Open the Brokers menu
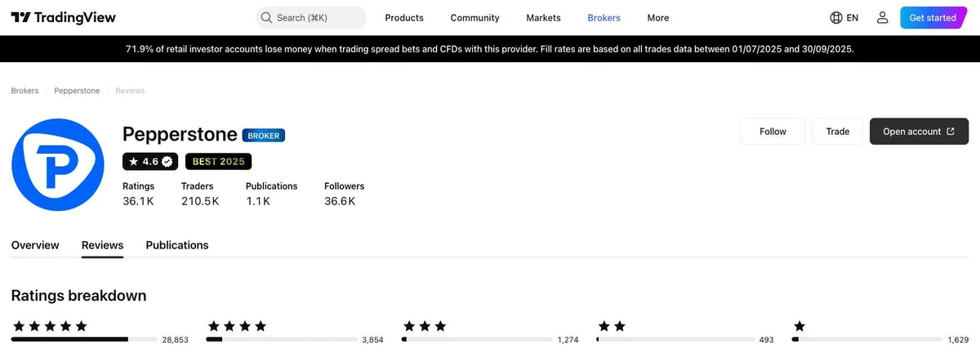 tap(604, 17)
